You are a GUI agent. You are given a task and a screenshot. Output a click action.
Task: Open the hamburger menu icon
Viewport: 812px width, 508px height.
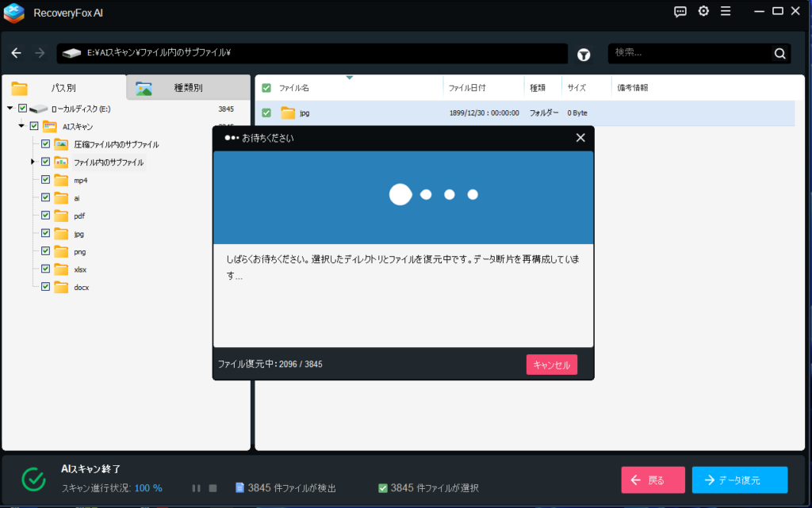click(x=726, y=11)
